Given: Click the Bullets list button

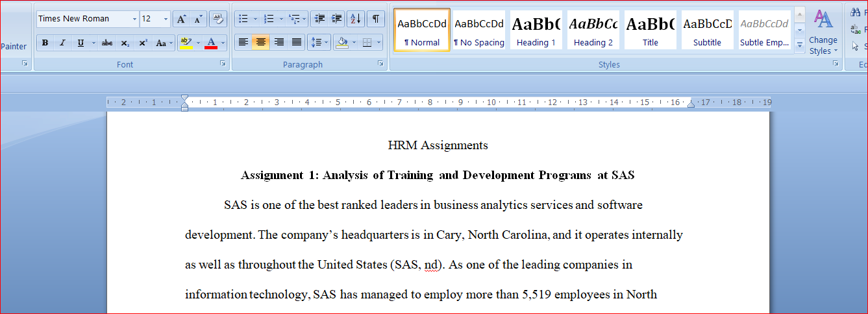Looking at the screenshot, I should click(243, 19).
